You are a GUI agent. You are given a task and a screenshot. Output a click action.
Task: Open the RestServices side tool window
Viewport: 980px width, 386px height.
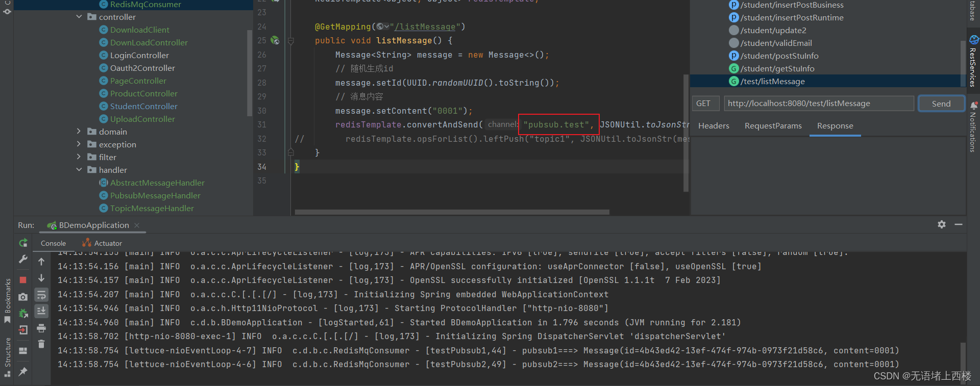tap(973, 61)
